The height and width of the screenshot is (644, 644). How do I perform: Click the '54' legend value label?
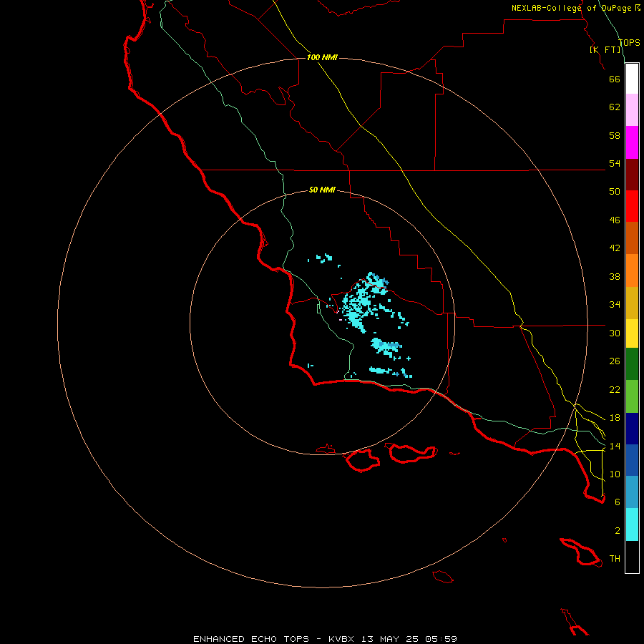[x=615, y=163]
